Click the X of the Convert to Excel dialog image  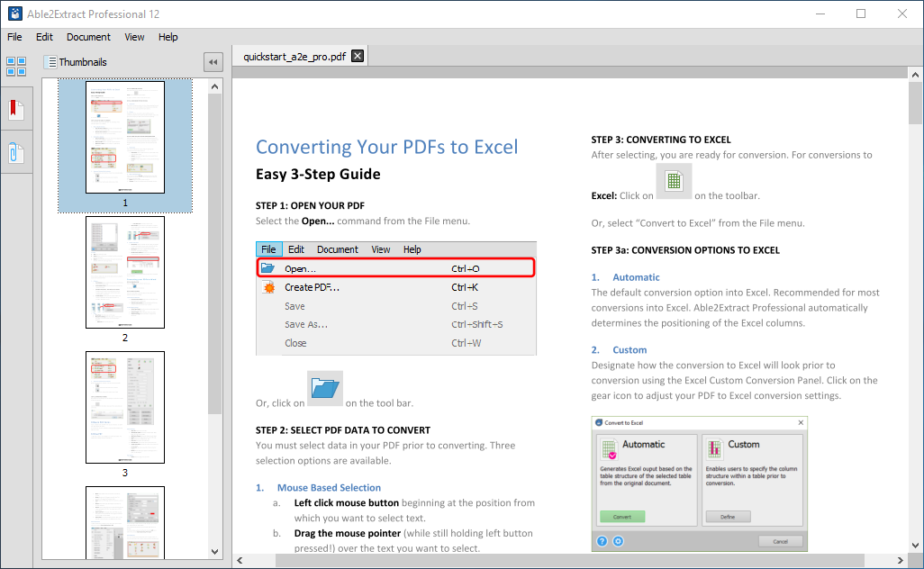[801, 422]
